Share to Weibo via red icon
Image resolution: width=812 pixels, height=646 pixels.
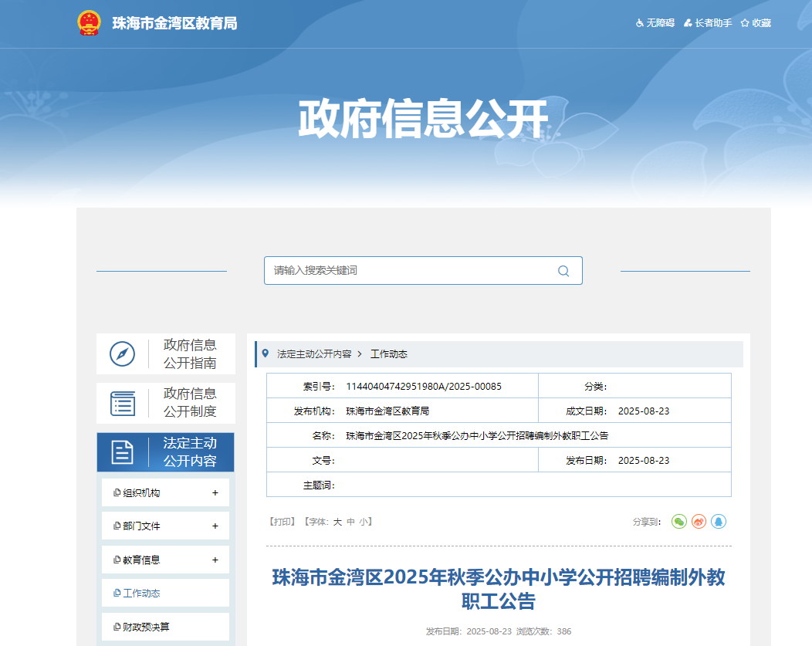click(699, 521)
